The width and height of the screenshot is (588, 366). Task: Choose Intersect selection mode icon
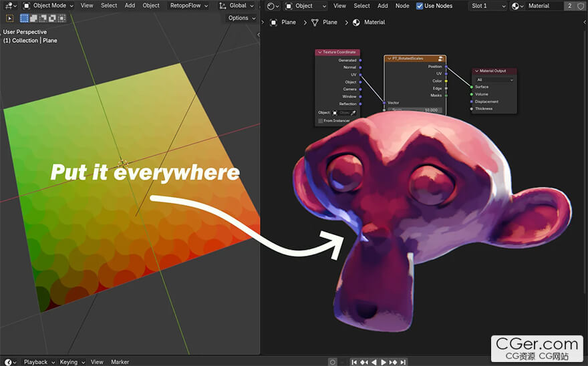pos(62,18)
